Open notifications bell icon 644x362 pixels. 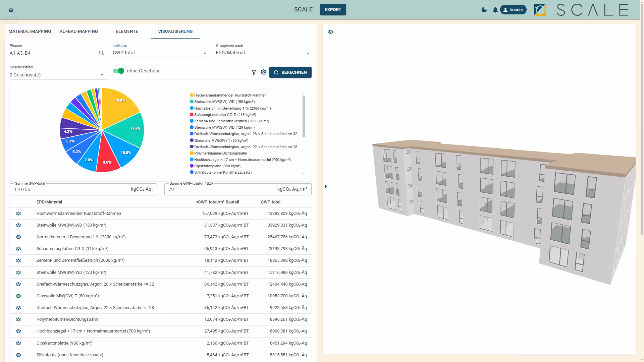[495, 10]
